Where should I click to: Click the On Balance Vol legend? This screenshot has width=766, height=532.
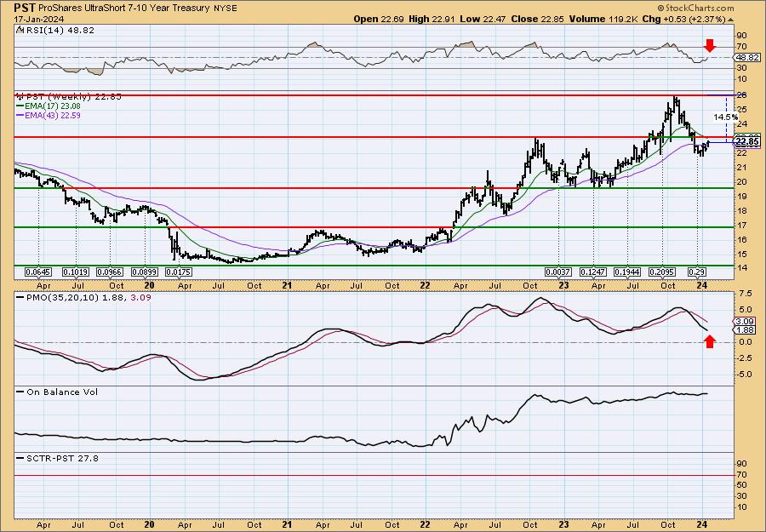point(57,392)
